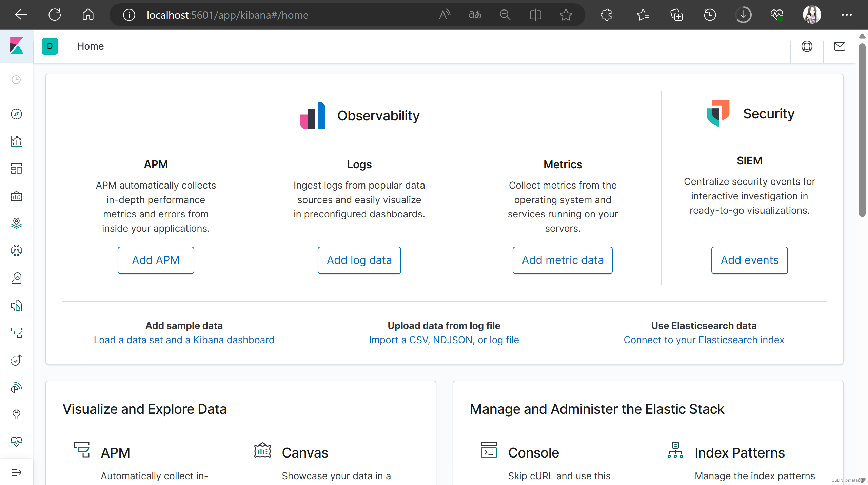
Task: Click the Add metric data button
Action: click(563, 260)
